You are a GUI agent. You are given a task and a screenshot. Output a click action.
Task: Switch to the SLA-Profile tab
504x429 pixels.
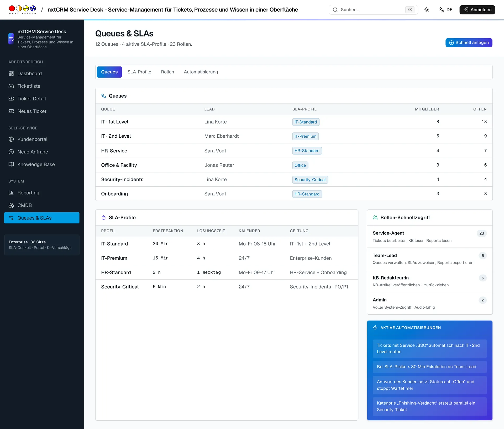(x=139, y=72)
